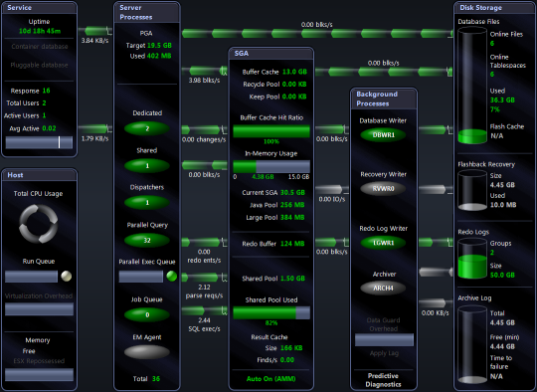Click the Run Queue status light
537x392 pixels.
click(x=66, y=276)
